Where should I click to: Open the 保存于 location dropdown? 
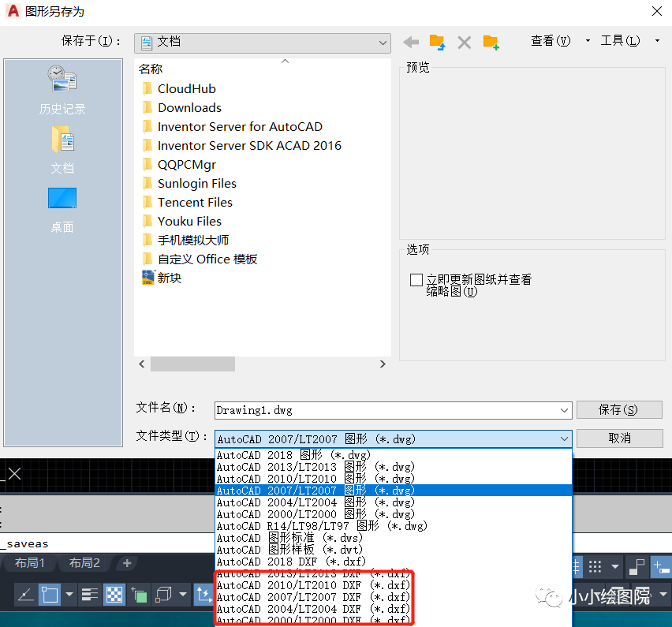coord(263,43)
